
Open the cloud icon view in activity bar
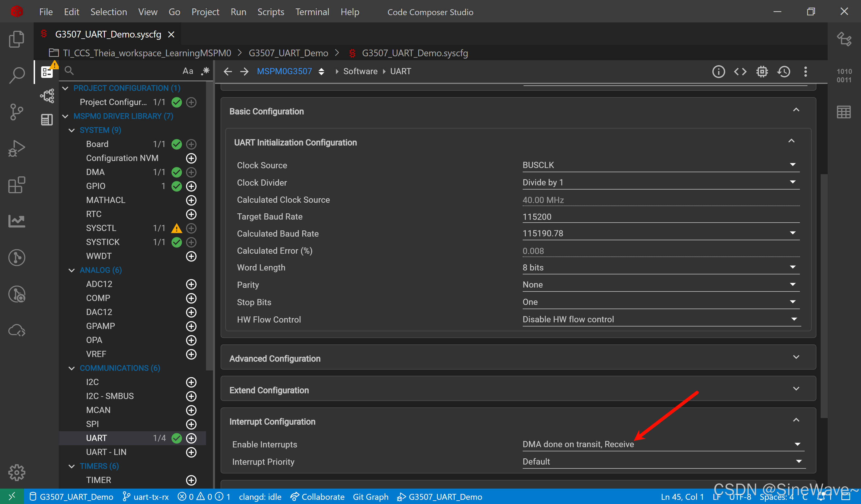[17, 330]
